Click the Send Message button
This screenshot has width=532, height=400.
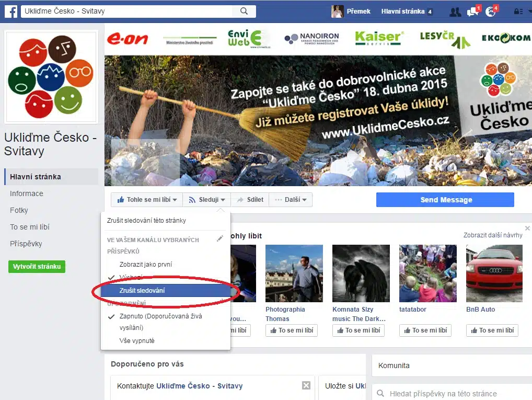click(445, 200)
